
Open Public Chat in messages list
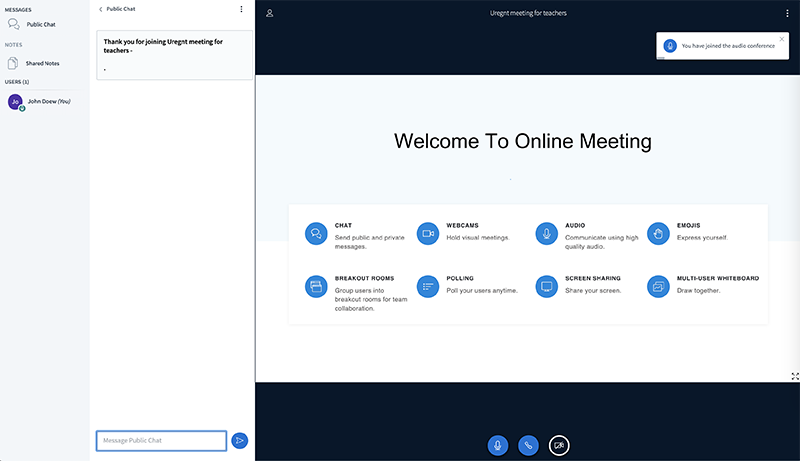(x=40, y=24)
